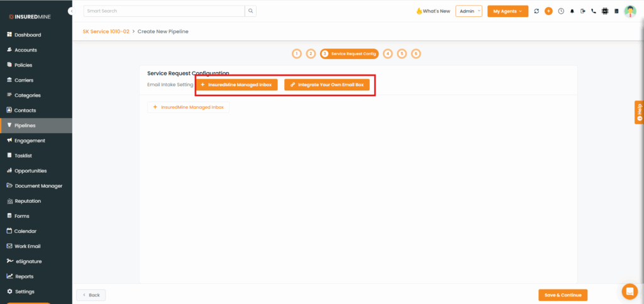Jump to pipeline step 4
Screen dimensions: 644x304
coord(387,54)
